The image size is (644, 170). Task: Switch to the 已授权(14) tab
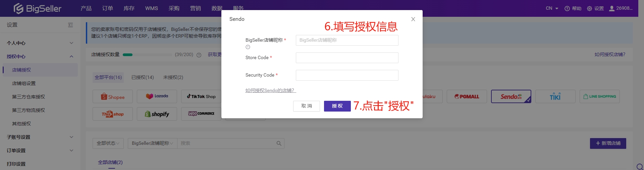[143, 77]
